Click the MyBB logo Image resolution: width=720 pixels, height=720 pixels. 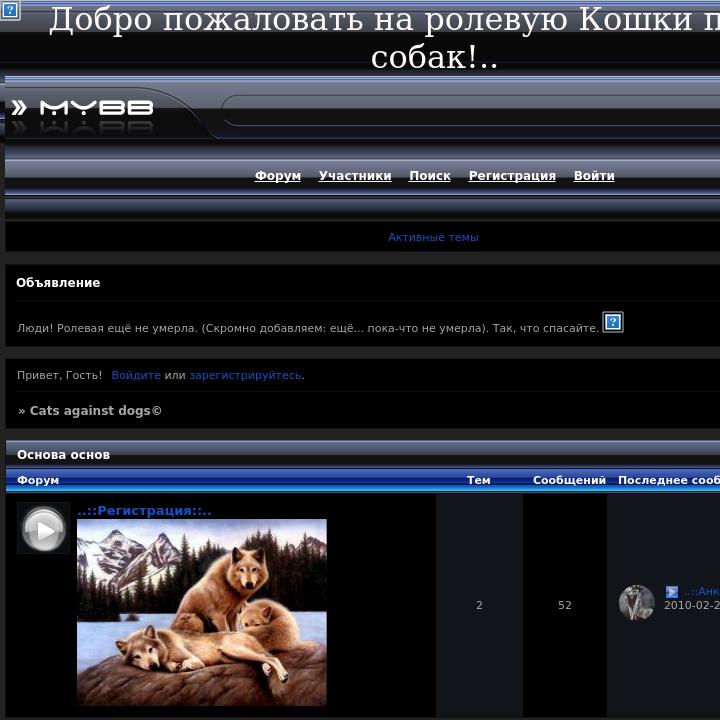tap(82, 109)
